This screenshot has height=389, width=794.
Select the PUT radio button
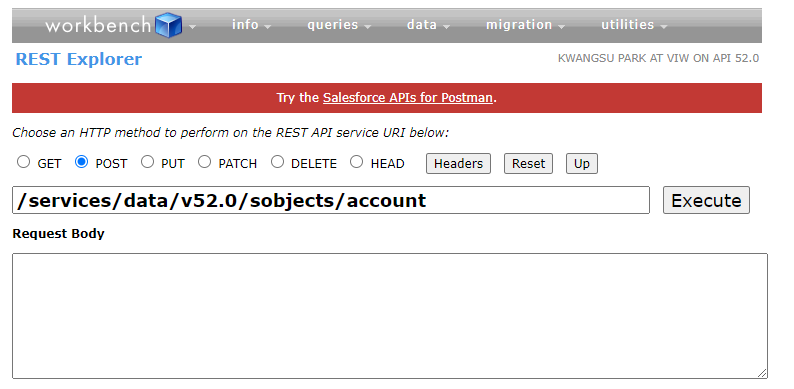(x=147, y=162)
